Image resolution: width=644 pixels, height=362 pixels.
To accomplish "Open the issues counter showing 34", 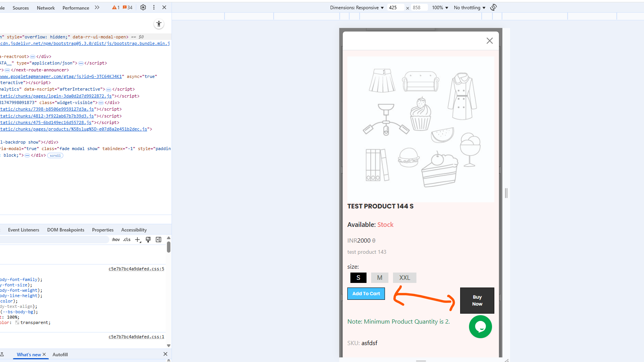I will (x=127, y=8).
